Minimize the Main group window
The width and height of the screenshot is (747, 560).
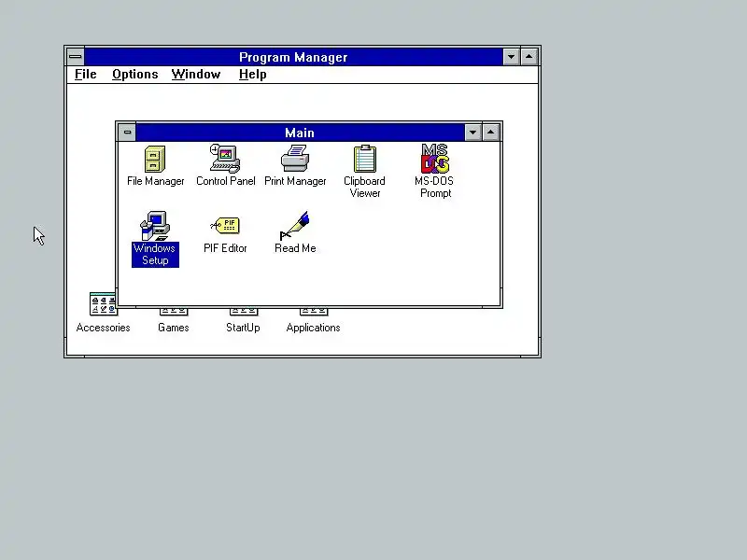(x=472, y=132)
